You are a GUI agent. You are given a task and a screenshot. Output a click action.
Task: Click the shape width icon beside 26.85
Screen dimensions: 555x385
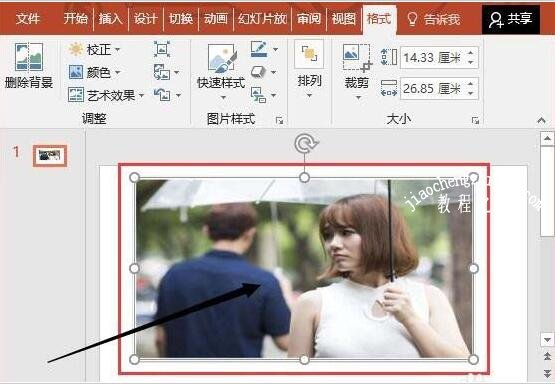[389, 88]
